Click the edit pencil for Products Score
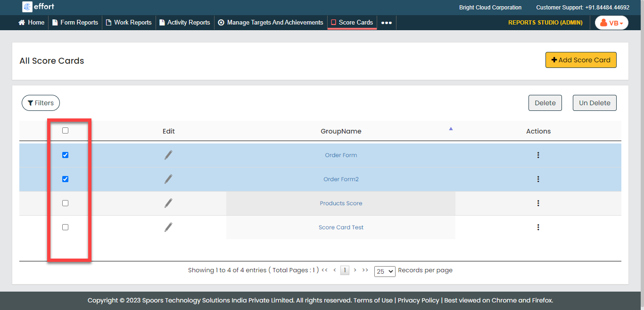 [x=168, y=203]
